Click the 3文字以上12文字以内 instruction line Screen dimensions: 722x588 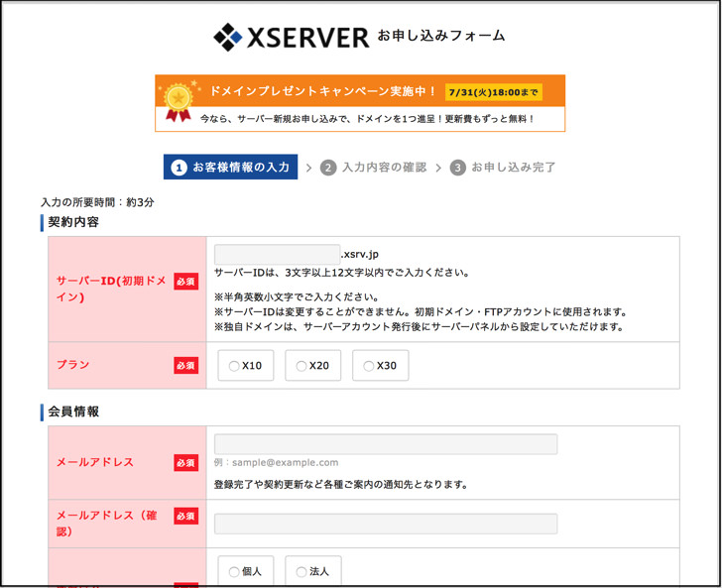(x=341, y=273)
